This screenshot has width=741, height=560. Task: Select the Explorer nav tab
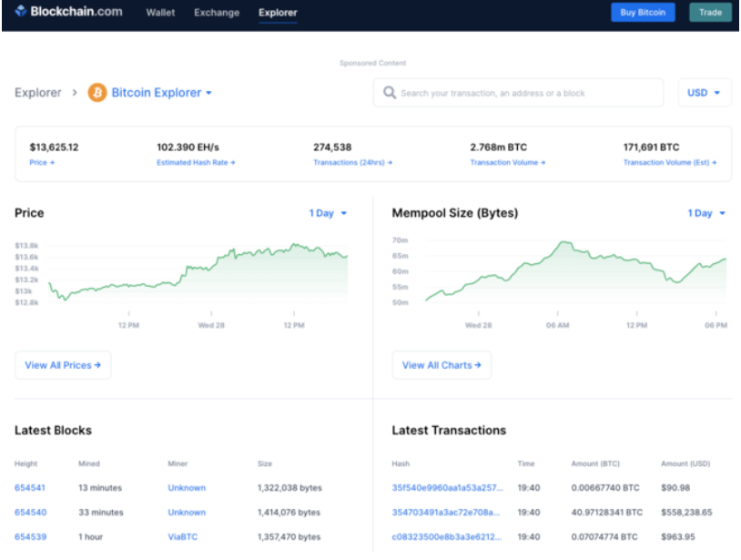[278, 13]
